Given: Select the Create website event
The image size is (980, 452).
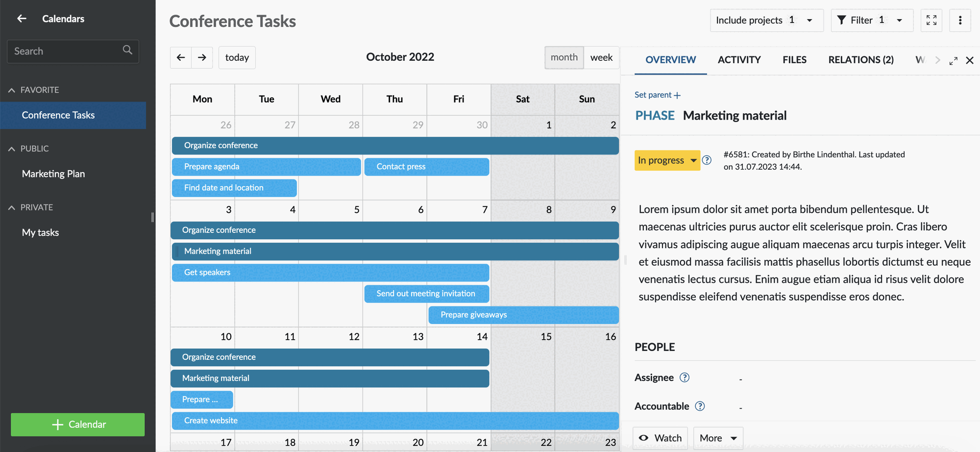Looking at the screenshot, I should 395,421.
